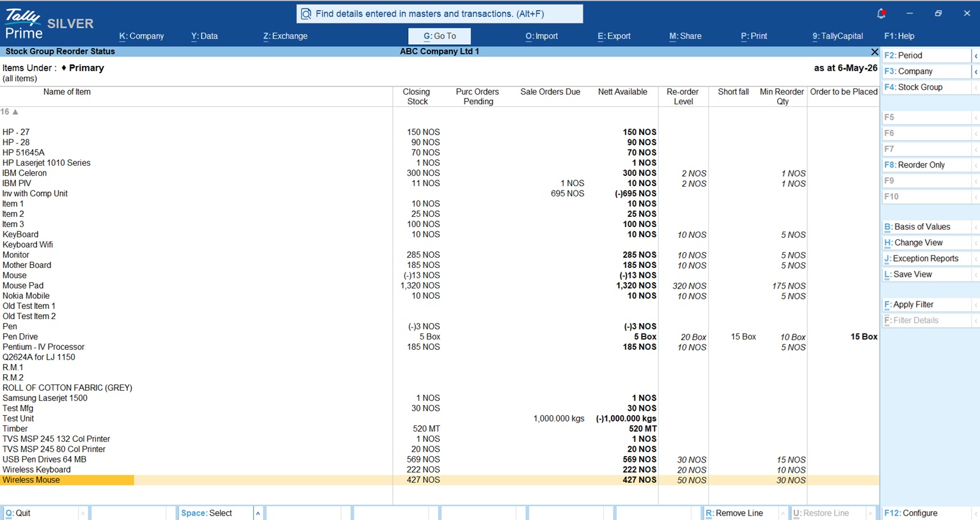Open the P: Print menu
The image size is (980, 520).
(x=754, y=36)
